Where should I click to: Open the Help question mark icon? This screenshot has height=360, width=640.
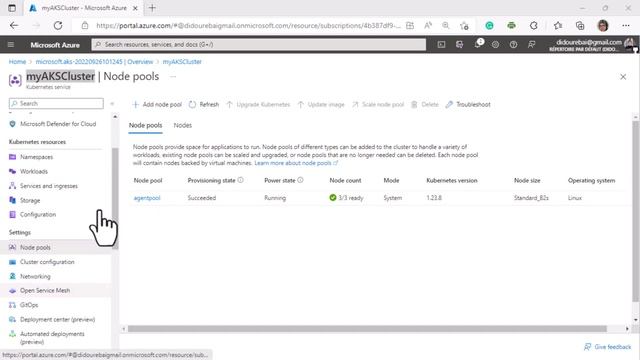point(513,44)
